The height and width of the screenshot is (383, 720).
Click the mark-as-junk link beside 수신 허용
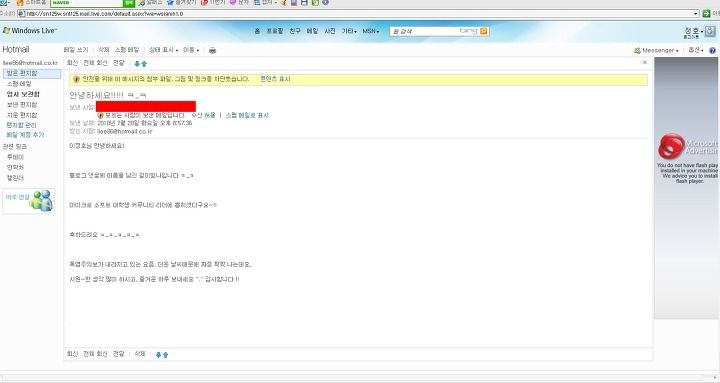(247, 115)
